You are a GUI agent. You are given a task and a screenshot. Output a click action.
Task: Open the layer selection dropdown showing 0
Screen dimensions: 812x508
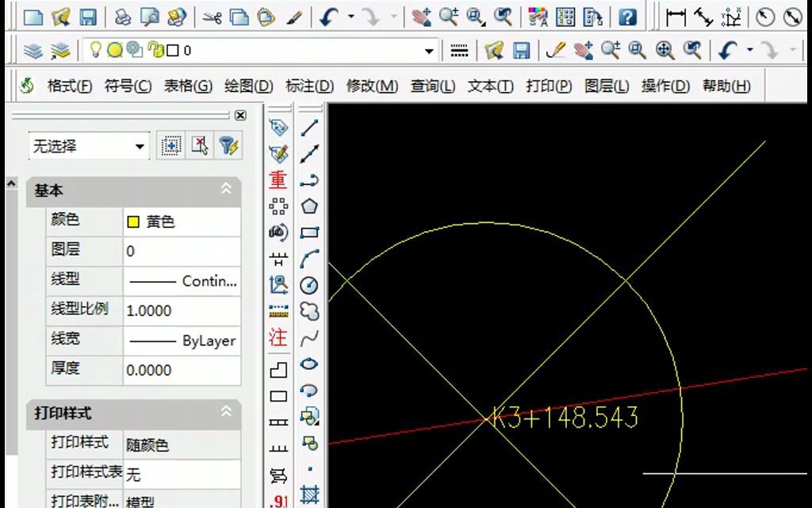click(428, 50)
